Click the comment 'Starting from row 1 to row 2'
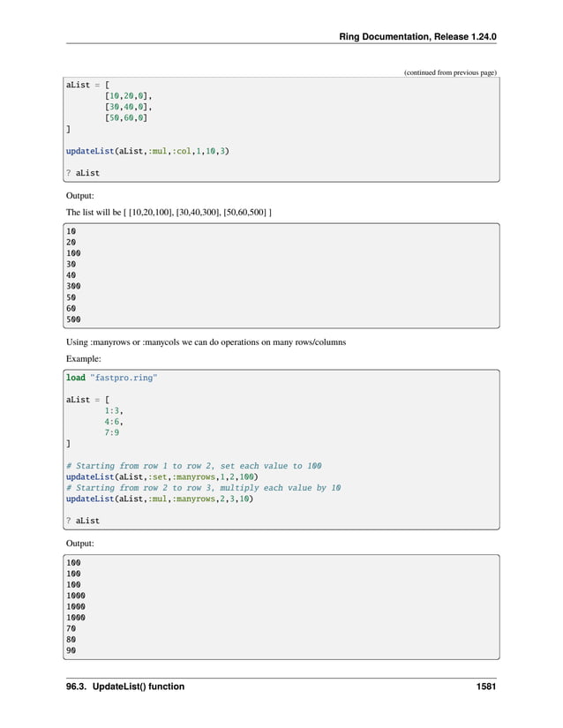 [x=193, y=466]
